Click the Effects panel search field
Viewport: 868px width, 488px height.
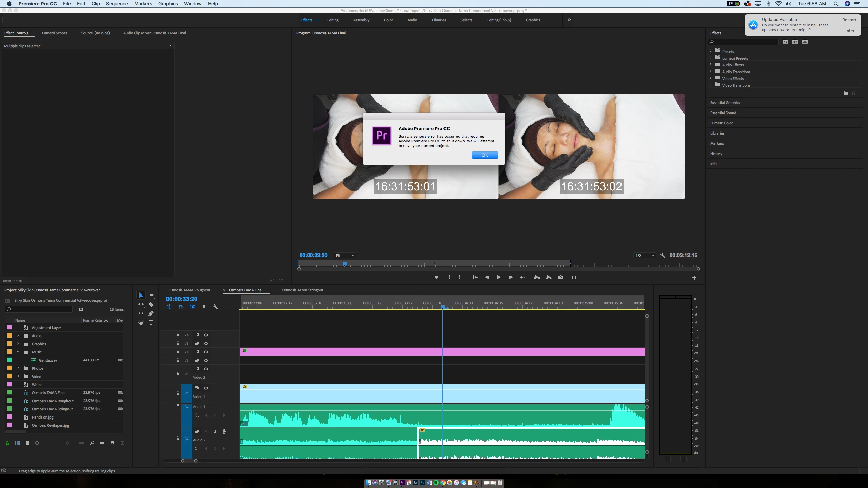pos(744,42)
